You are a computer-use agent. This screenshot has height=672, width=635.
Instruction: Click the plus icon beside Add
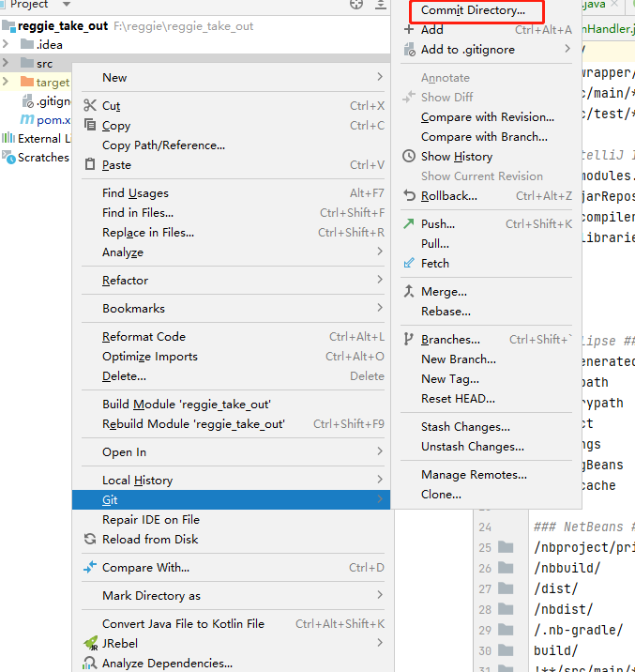(409, 29)
